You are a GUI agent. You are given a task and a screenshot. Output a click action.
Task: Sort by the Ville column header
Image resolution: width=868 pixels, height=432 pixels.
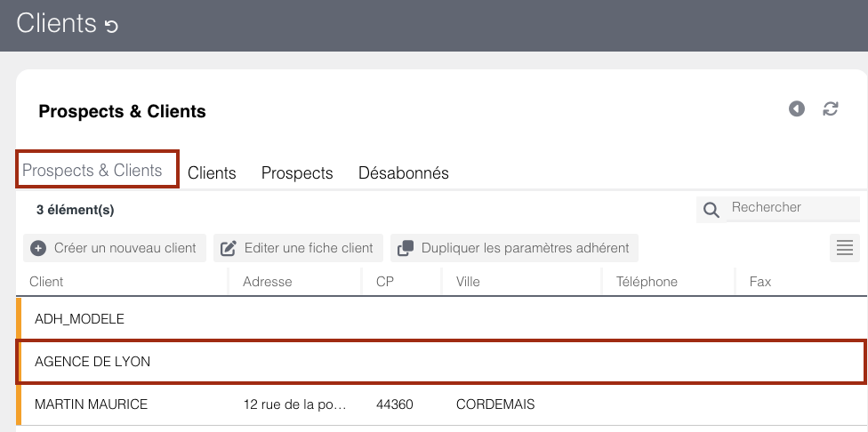click(x=468, y=282)
